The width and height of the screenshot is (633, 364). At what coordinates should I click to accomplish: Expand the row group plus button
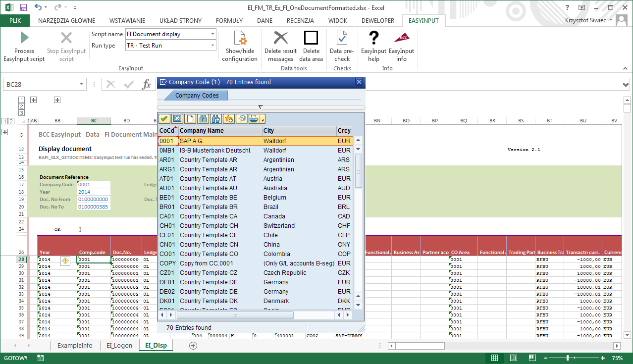5,132
